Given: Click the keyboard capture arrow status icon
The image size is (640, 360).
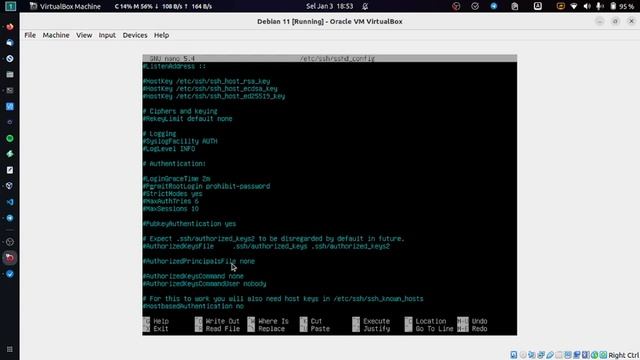Looking at the screenshot, I should 603,355.
